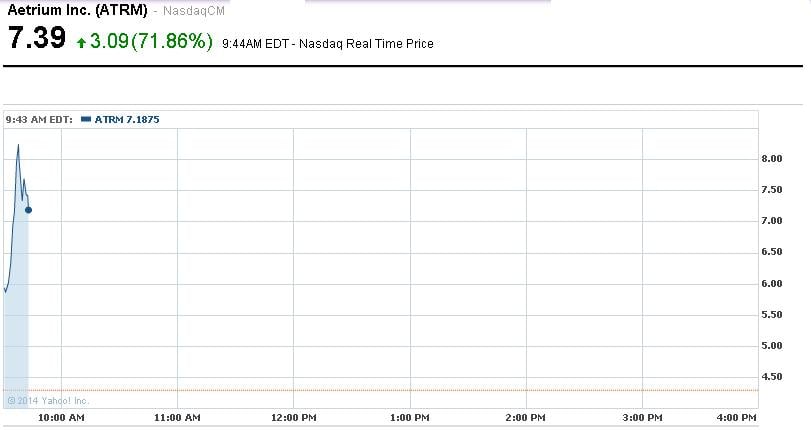The width and height of the screenshot is (811, 430).
Task: Click the ATRM legend color marker
Action: (x=85, y=120)
